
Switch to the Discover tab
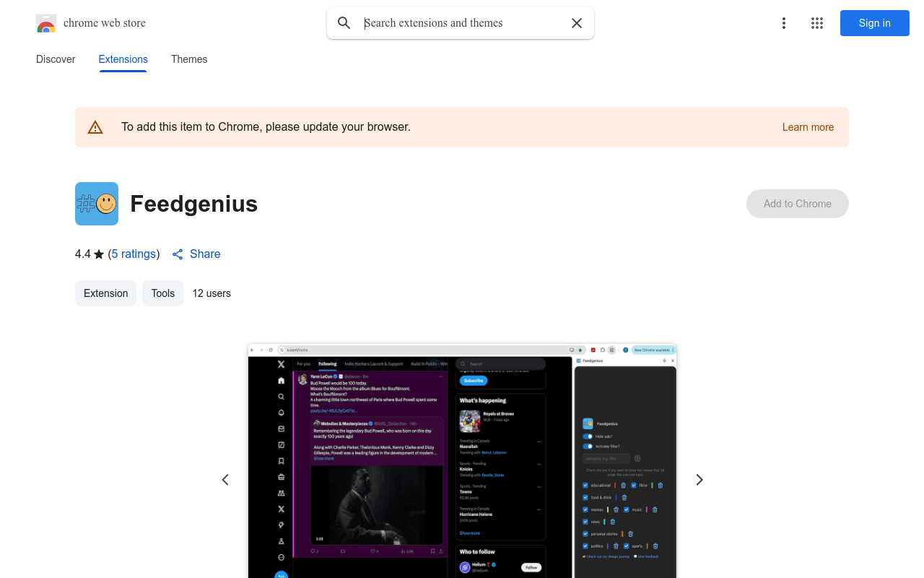pos(56,59)
